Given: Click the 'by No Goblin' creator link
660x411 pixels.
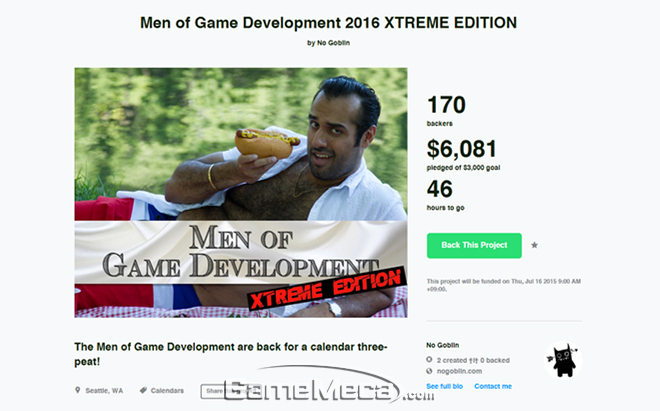Looking at the screenshot, I should click(328, 43).
